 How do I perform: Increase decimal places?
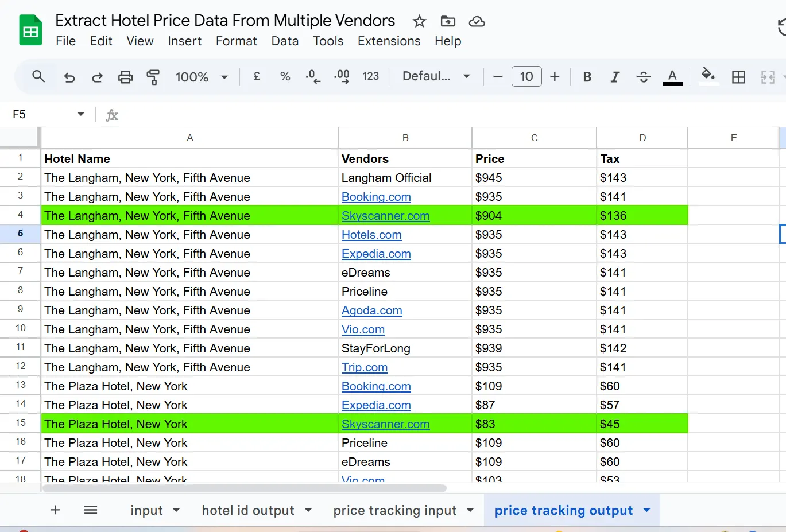click(342, 76)
